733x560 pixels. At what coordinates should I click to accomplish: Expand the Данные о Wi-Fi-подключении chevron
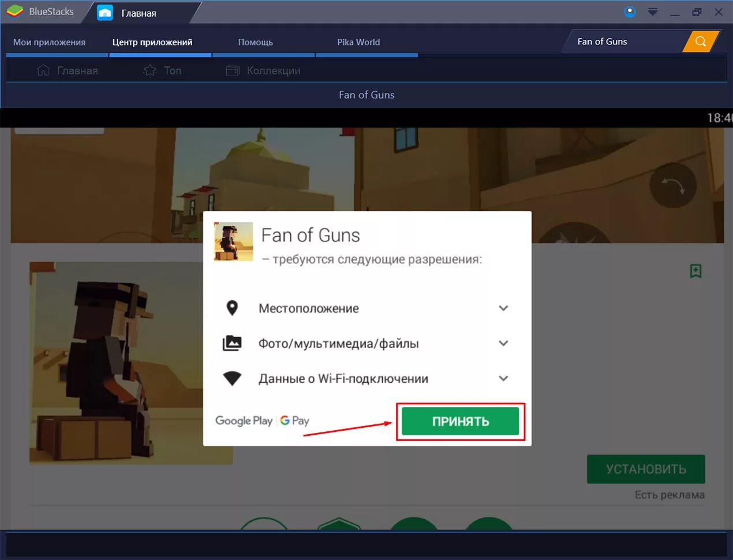coord(503,379)
